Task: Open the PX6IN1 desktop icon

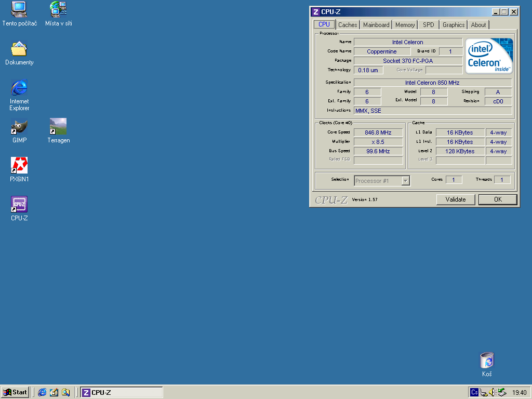Action: 19,166
